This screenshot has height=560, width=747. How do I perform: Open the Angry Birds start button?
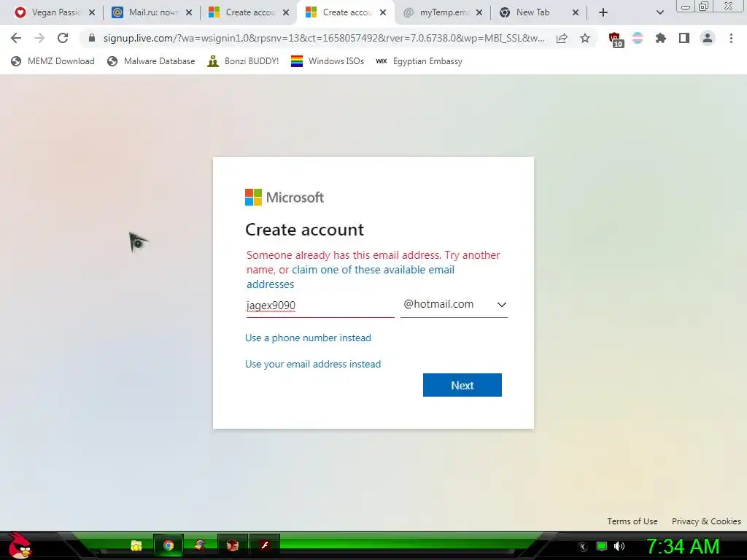coord(20,545)
